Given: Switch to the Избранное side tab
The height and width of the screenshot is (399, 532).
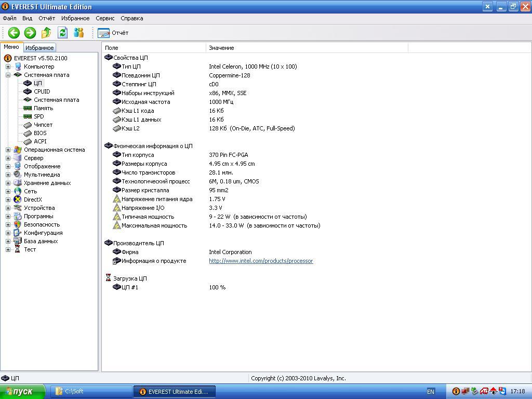Looking at the screenshot, I should point(39,48).
